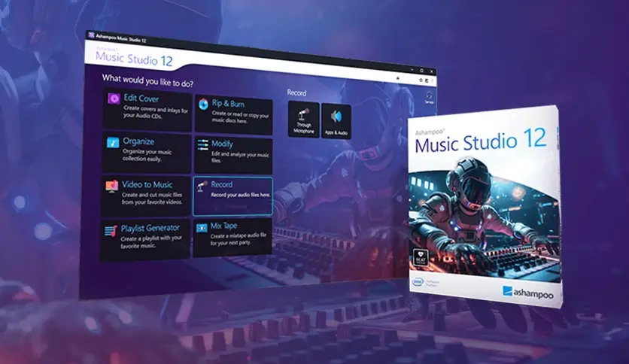The height and width of the screenshot is (364, 629).
Task: Click the 'Record' section heading above options
Action: pyautogui.click(x=296, y=93)
